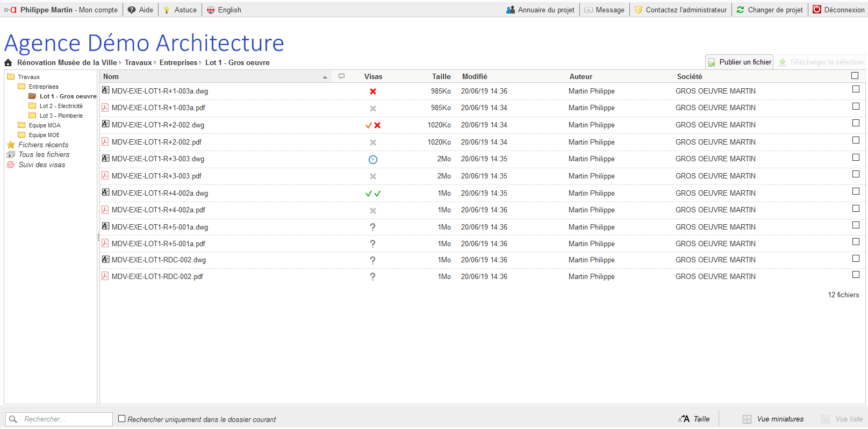Switch to Vue miniatures display
The height and width of the screenshot is (429, 868).
780,419
